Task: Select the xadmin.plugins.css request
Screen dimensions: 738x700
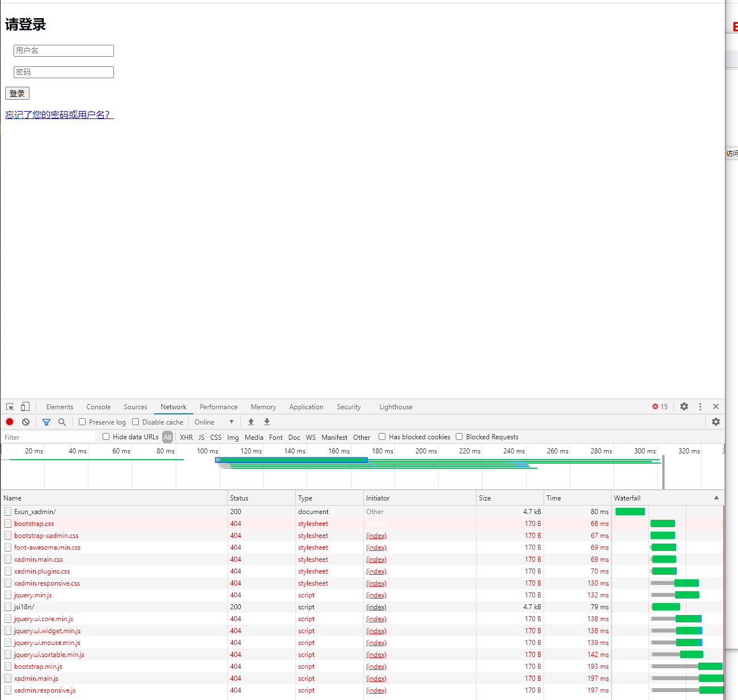Action: [x=42, y=571]
